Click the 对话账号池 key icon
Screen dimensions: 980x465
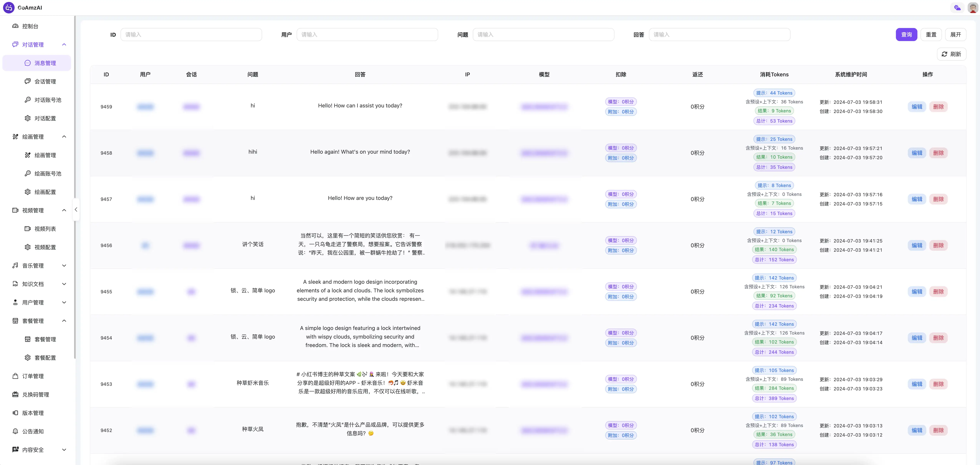[x=28, y=100]
